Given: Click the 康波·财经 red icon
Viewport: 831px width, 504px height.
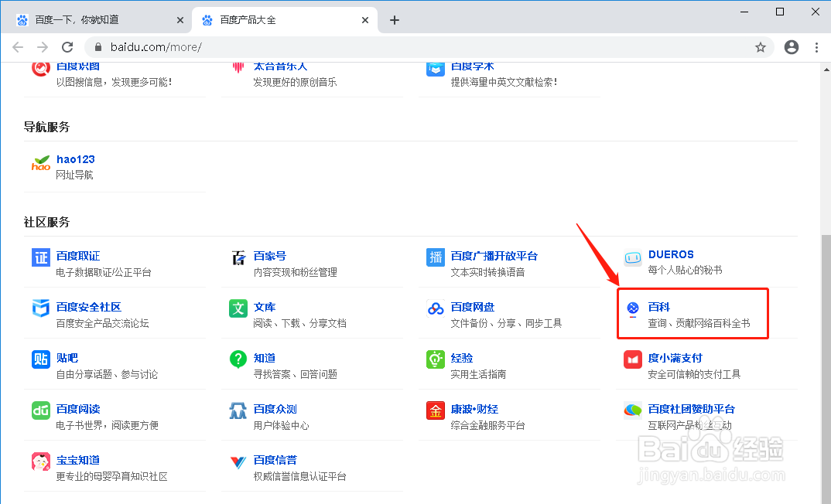Looking at the screenshot, I should click(436, 410).
